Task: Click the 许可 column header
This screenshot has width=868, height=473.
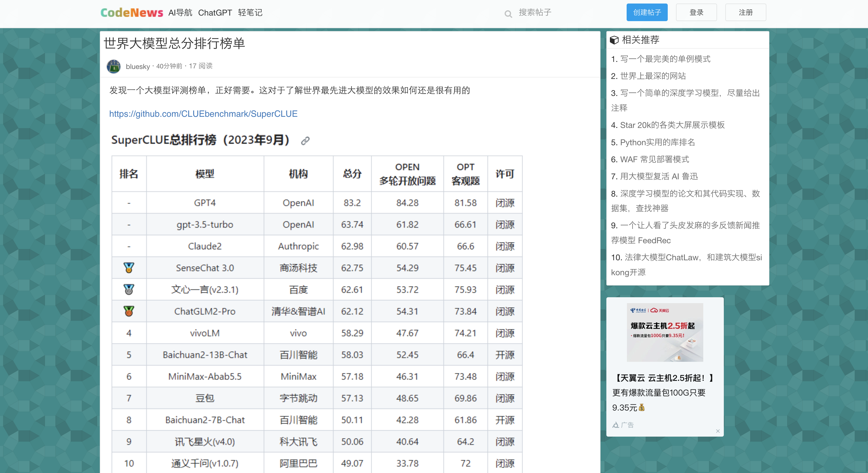Action: (505, 174)
